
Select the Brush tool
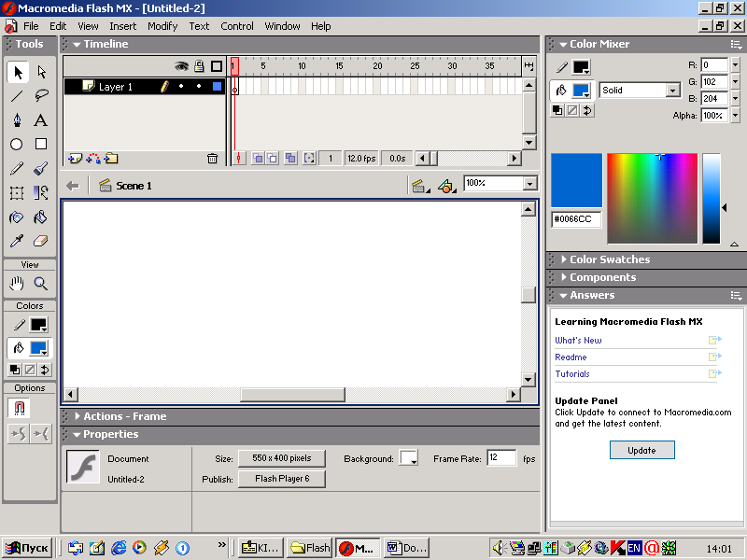pos(41,168)
